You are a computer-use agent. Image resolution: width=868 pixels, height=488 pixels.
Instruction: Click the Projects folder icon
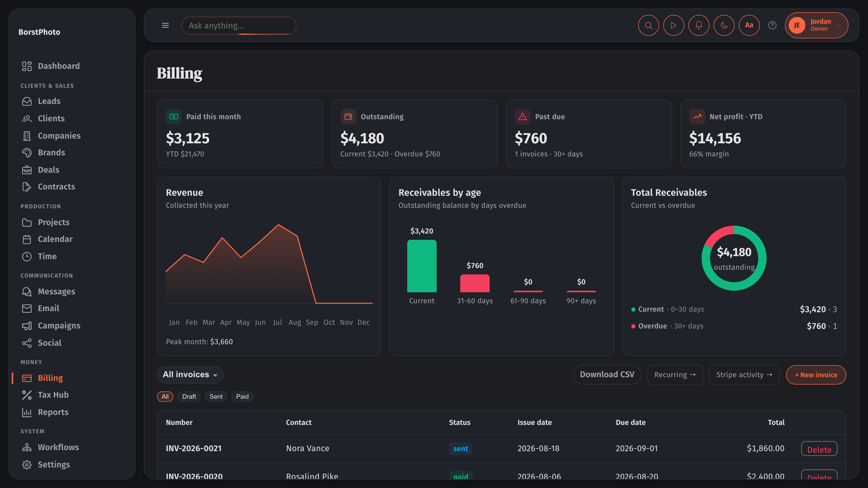pyautogui.click(x=27, y=222)
